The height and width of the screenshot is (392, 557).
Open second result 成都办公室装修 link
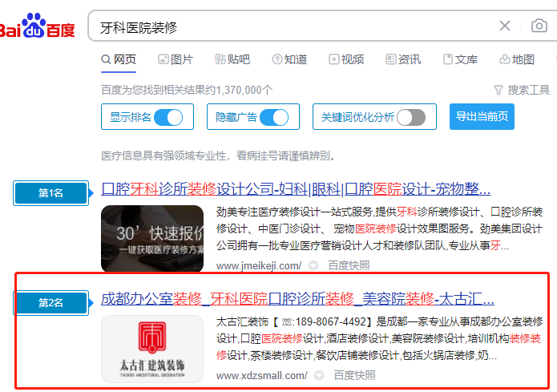[297, 300]
